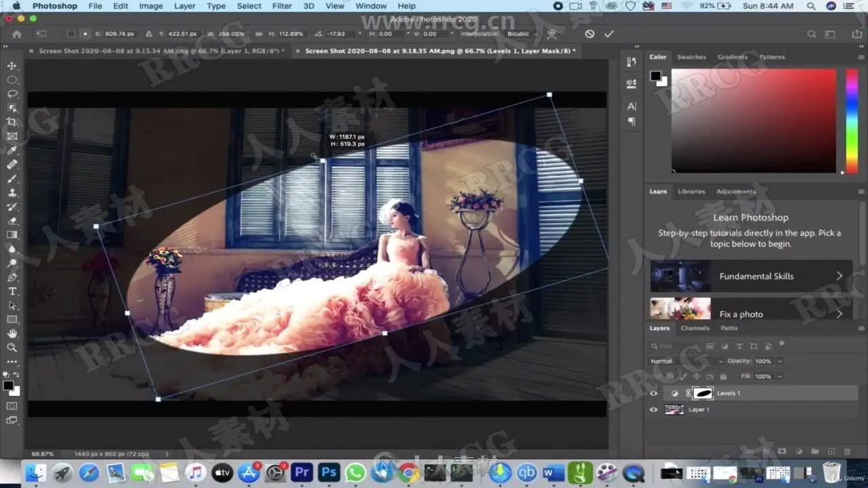Open the layer blend mode dropdown
The height and width of the screenshot is (488, 868).
(x=685, y=361)
